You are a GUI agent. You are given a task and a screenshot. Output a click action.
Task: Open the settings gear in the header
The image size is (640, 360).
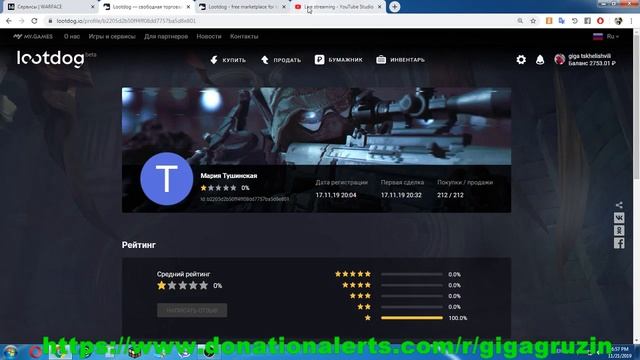tap(521, 60)
